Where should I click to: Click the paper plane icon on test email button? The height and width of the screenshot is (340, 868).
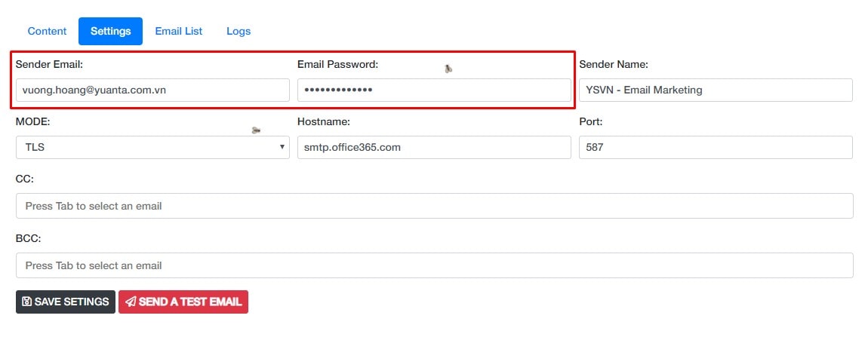(x=130, y=302)
